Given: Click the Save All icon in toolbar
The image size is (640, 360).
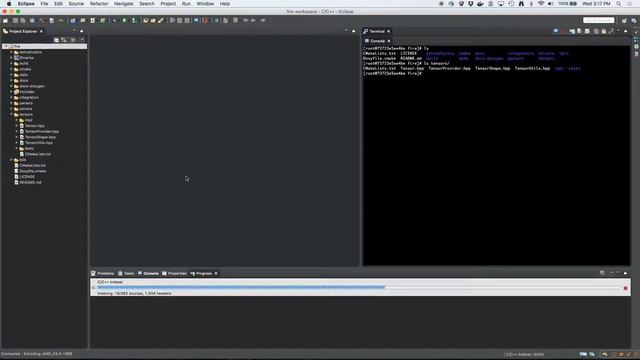Looking at the screenshot, I should tap(23, 20).
